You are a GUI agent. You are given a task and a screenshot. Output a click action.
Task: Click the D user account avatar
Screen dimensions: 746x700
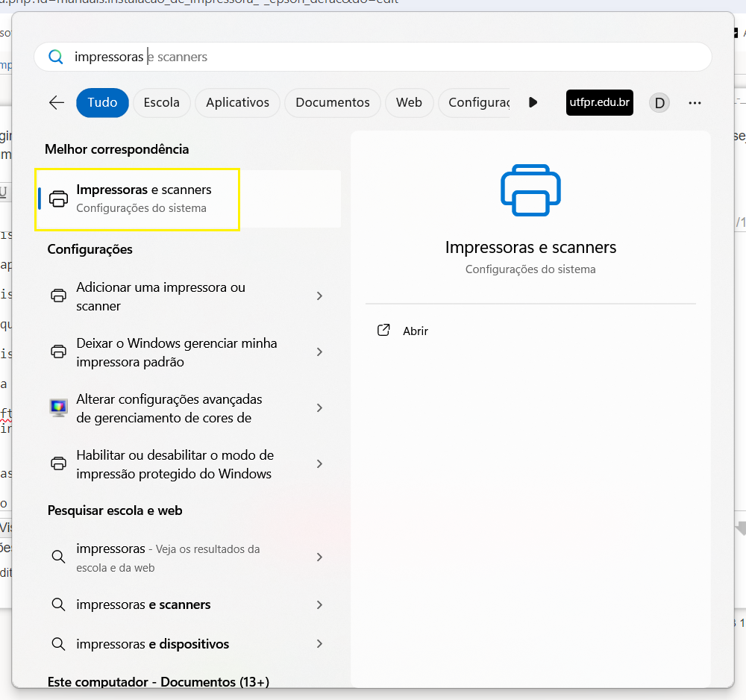point(659,103)
